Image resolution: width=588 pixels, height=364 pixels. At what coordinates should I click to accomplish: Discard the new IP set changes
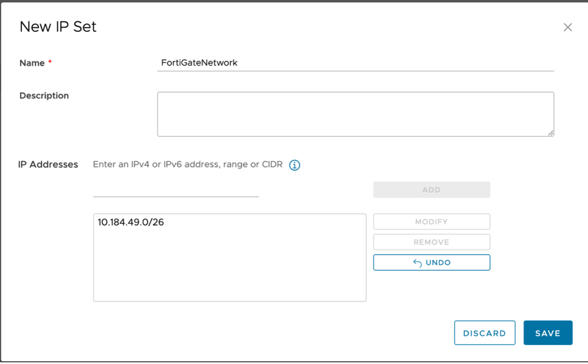coord(484,333)
